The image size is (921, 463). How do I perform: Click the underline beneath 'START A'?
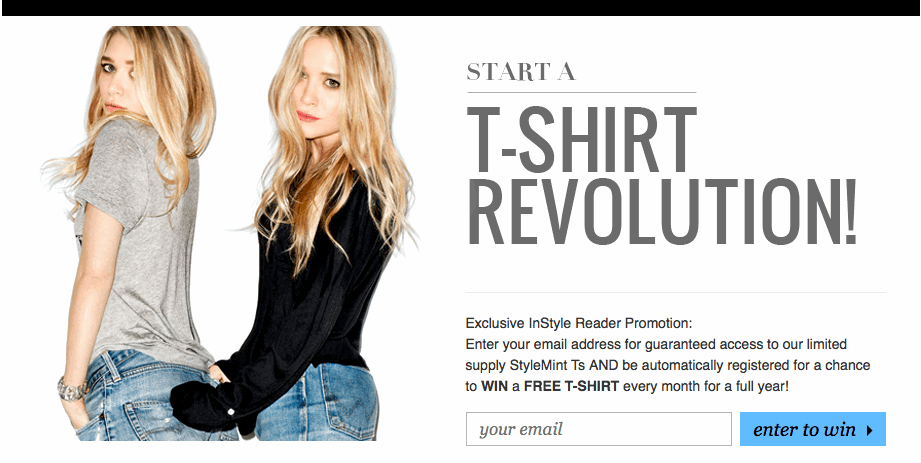(581, 92)
